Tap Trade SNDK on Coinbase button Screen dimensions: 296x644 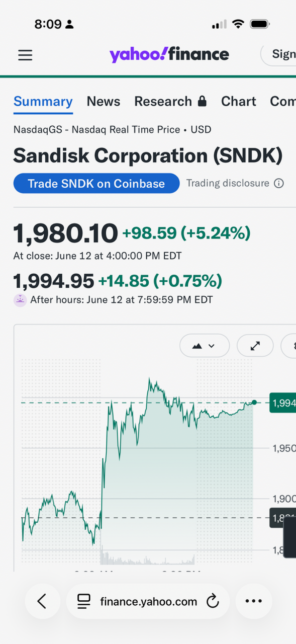[x=96, y=183]
